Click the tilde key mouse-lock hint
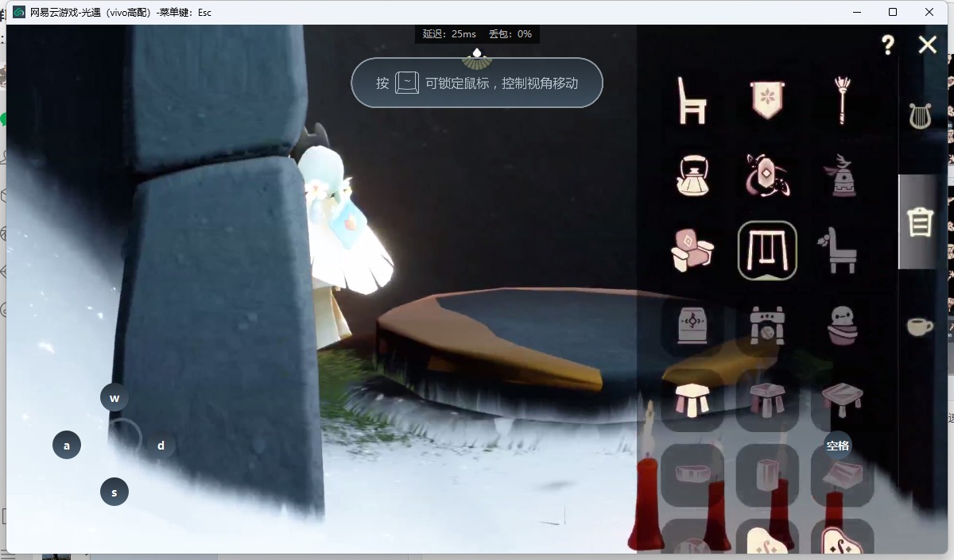The width and height of the screenshot is (954, 560). [x=407, y=83]
